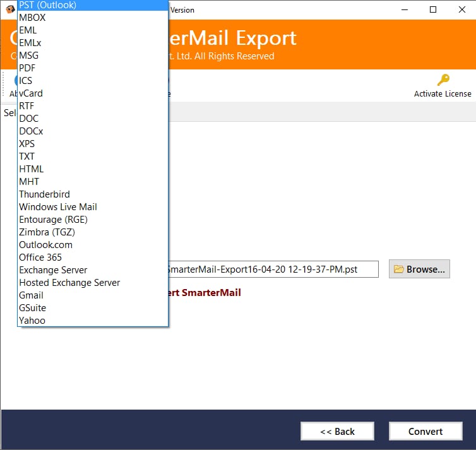
Task: Select PST (Outlook) from the format list
Action: coord(93,5)
